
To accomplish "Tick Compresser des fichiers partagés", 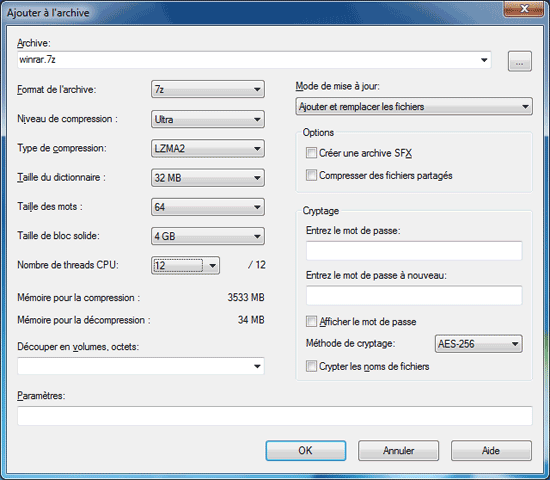I will click(x=311, y=175).
